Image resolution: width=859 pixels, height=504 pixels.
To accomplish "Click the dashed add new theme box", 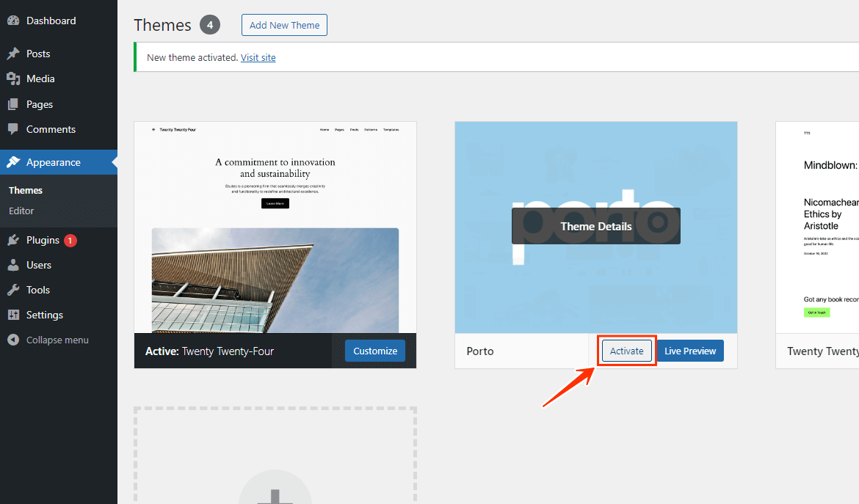I will [275, 456].
